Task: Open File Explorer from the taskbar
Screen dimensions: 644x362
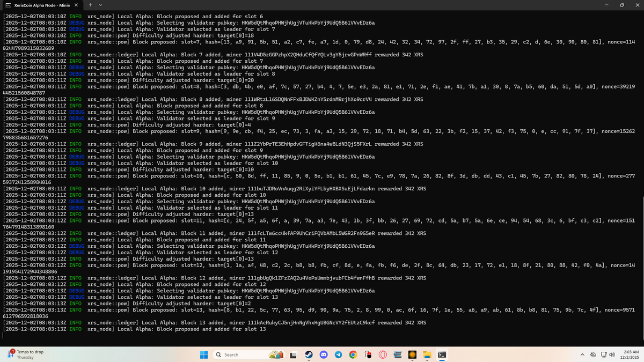Action: point(427,354)
